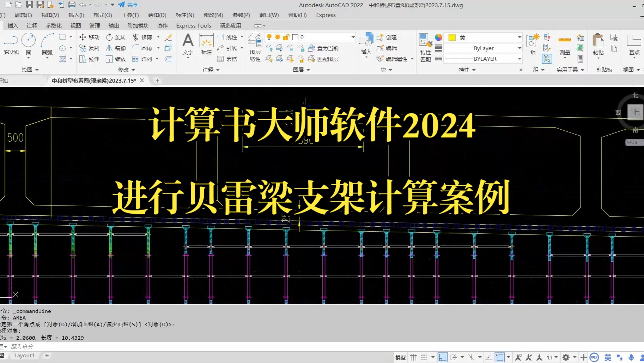This screenshot has width=644, height=363.
Task: Click 匹配图层 match layer button
Action: 323,59
